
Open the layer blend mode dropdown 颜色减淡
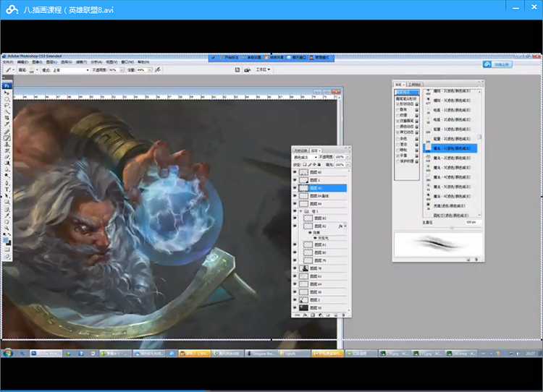point(305,157)
